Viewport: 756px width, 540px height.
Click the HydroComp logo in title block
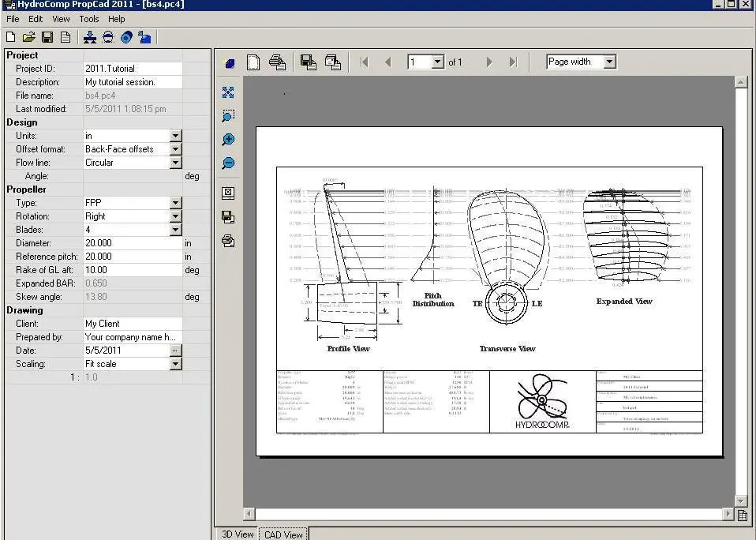[x=542, y=402]
